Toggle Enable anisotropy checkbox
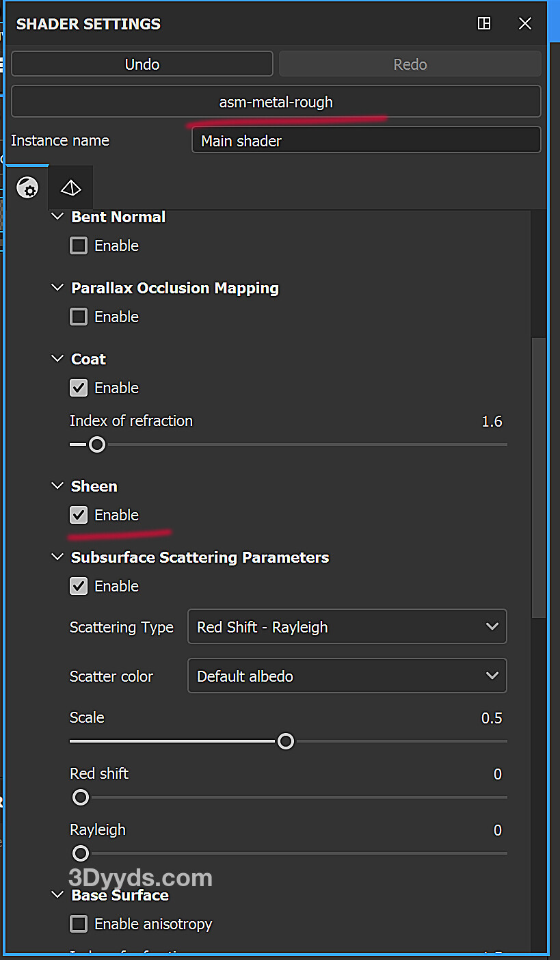The image size is (560, 960). click(x=79, y=924)
